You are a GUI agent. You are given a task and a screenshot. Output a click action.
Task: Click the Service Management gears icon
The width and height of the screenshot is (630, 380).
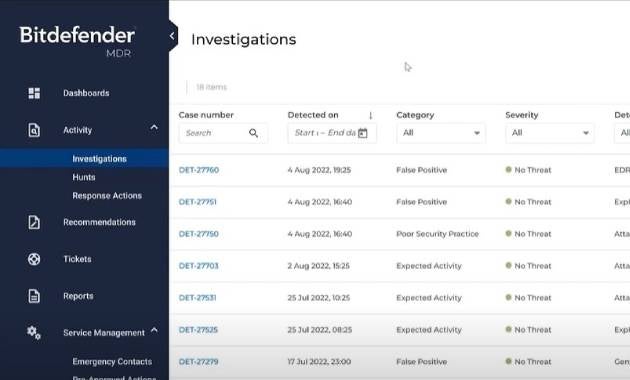(34, 333)
